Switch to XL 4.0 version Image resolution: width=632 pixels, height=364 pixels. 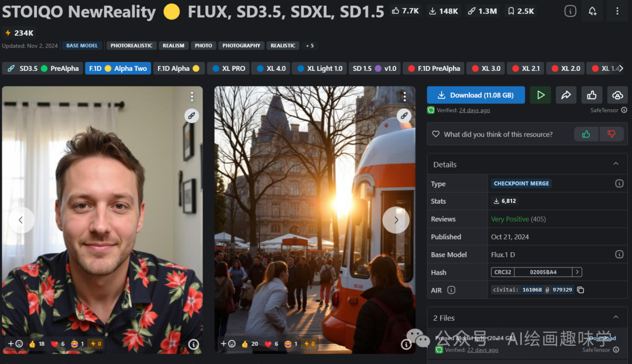271,68
